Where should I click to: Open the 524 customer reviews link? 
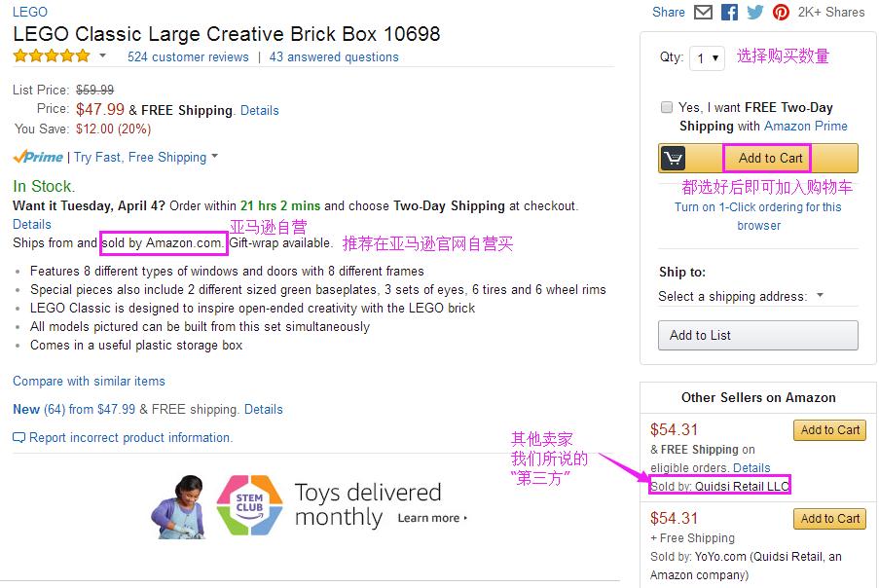coord(188,57)
